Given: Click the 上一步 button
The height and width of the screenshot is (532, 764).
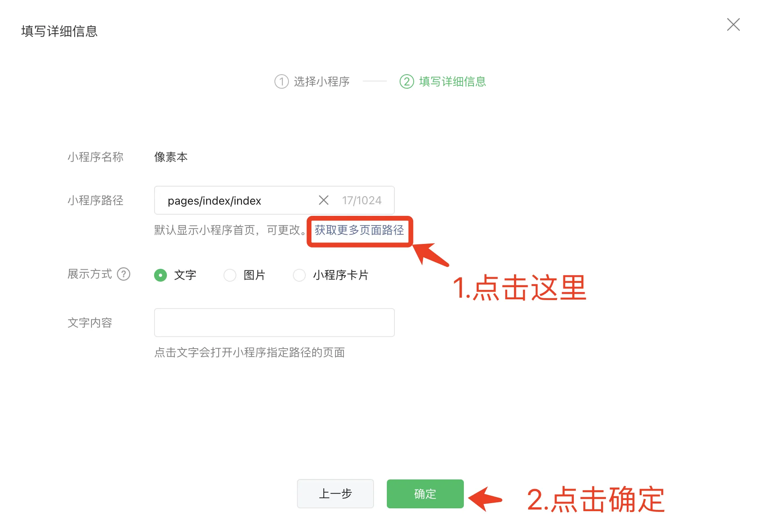Looking at the screenshot, I should pyautogui.click(x=335, y=493).
